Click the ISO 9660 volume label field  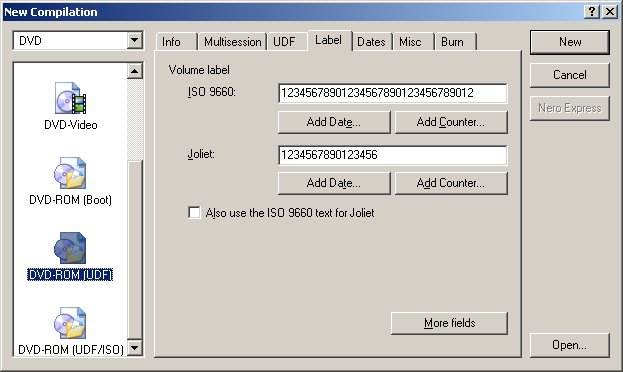click(393, 93)
